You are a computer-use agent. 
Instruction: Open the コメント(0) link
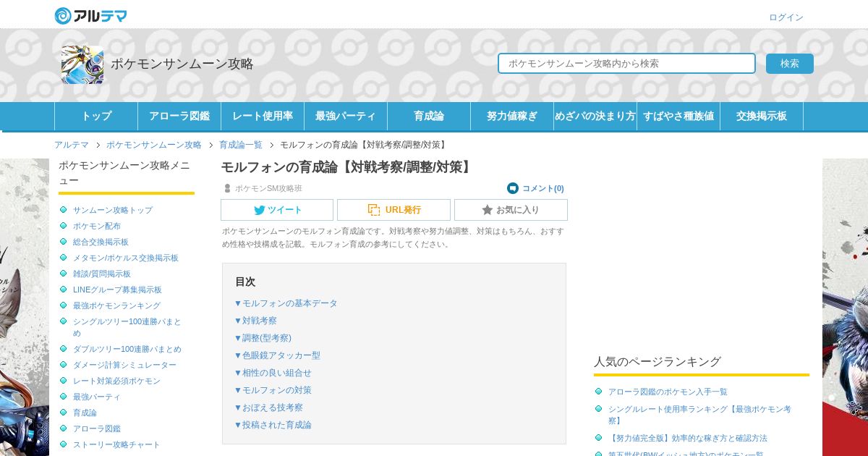[542, 188]
